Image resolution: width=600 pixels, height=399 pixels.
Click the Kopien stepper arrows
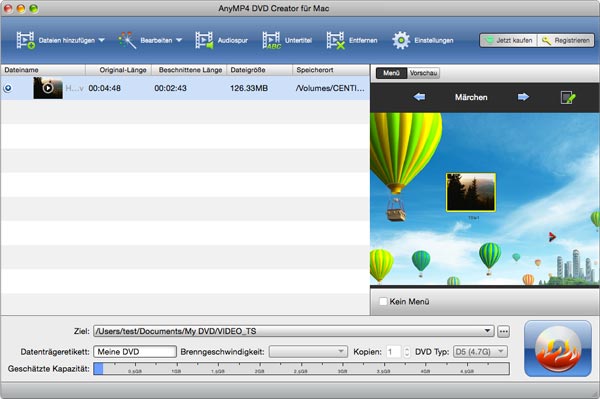(407, 352)
